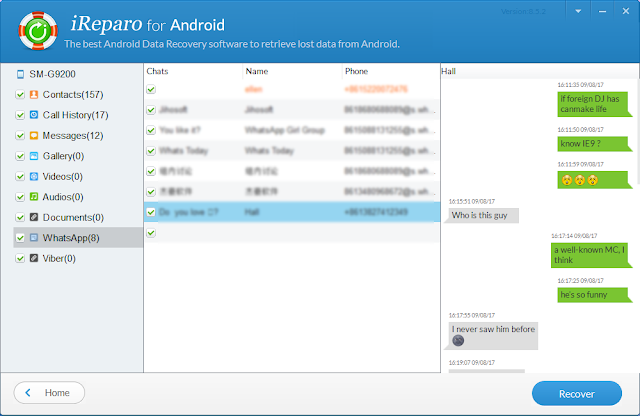The width and height of the screenshot is (640, 416).
Task: Select the WhatsApp Girl Group row
Action: [x=292, y=130]
